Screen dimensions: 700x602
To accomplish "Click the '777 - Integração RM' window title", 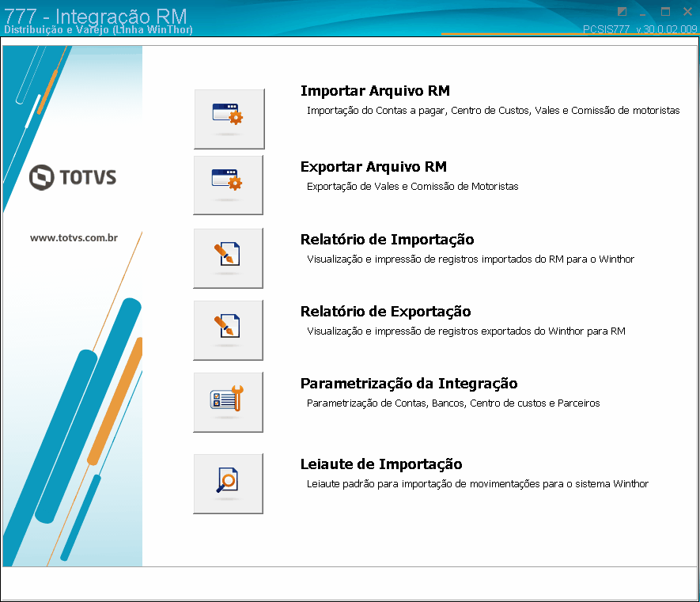I will [x=96, y=16].
